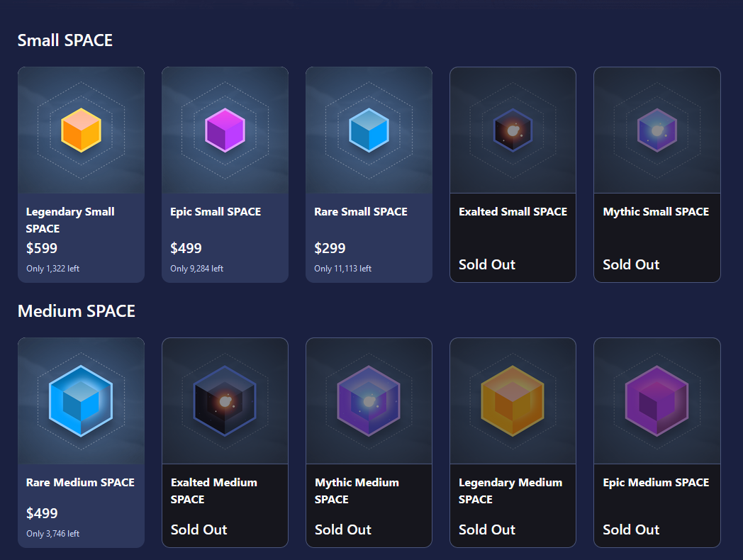This screenshot has width=743, height=560.
Task: Click the Rare Medium SPACE $499 price
Action: [42, 513]
